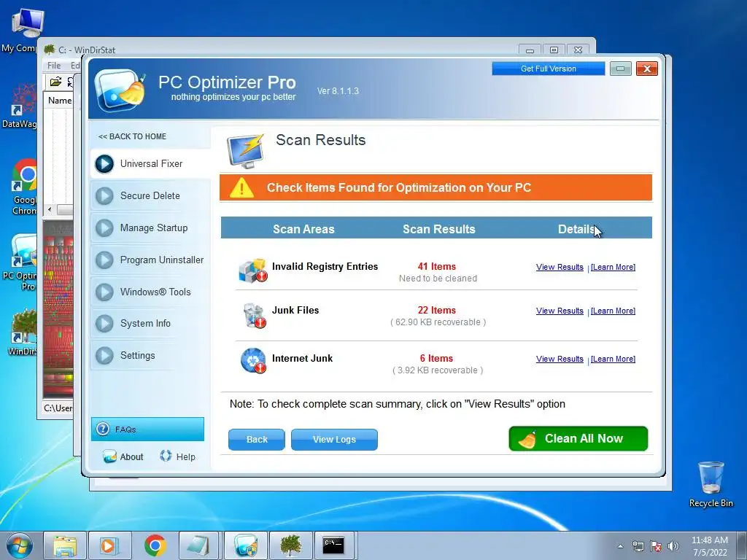Click the Manage Startup arrow icon
The height and width of the screenshot is (560, 747).
click(104, 228)
